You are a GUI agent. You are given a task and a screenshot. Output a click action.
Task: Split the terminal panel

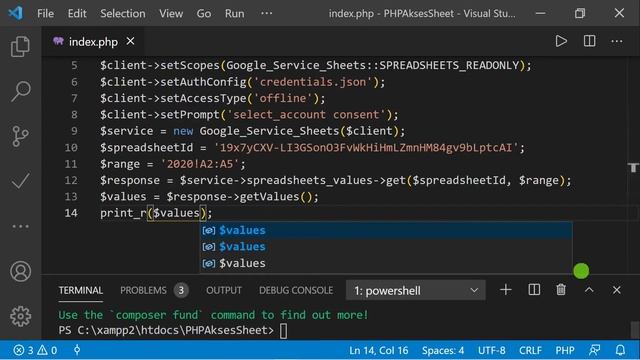pyautogui.click(x=534, y=290)
